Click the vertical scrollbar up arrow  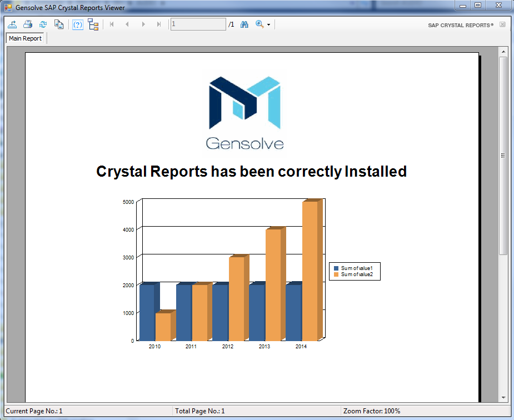tap(503, 51)
